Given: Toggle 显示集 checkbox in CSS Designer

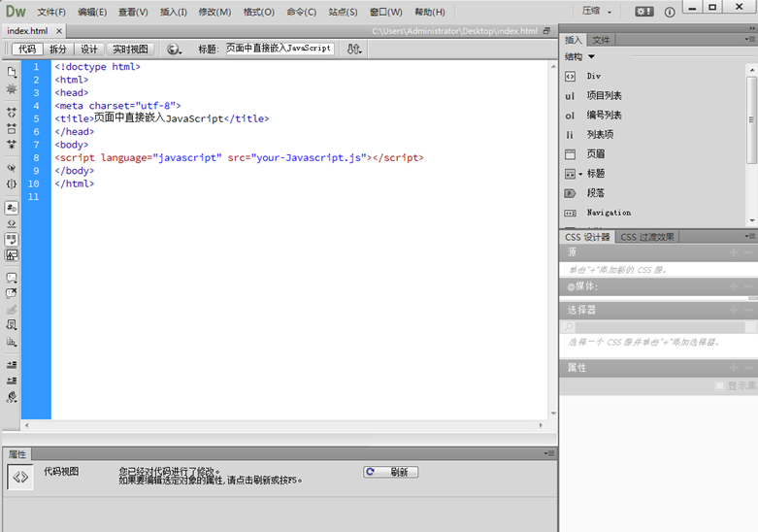Looking at the screenshot, I should tap(719, 385).
